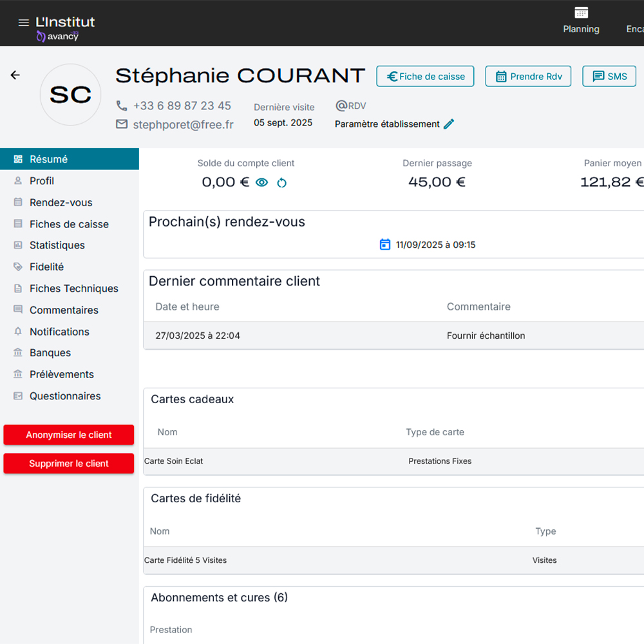The image size is (644, 644).
Task: Select Profil in the sidebar
Action: click(42, 181)
